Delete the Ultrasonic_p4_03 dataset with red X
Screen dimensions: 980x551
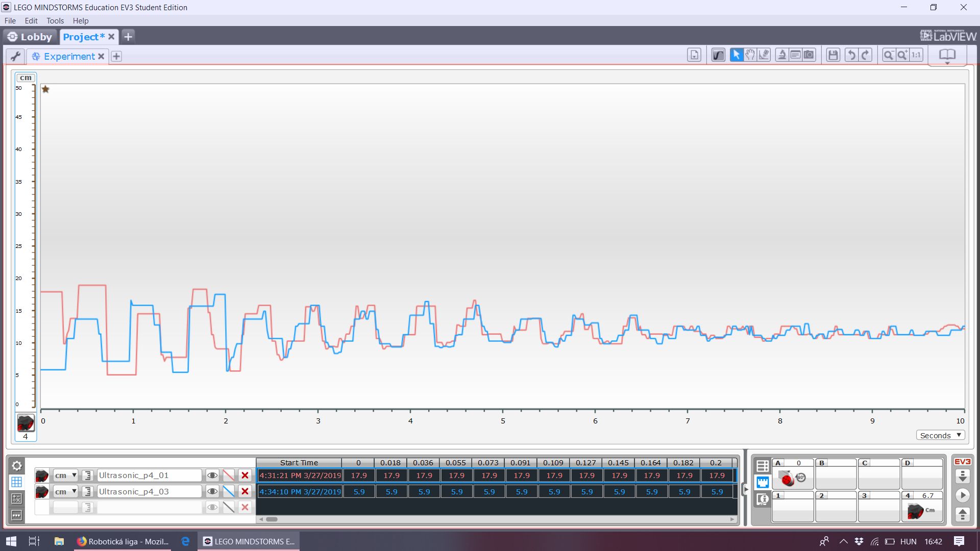pos(245,492)
